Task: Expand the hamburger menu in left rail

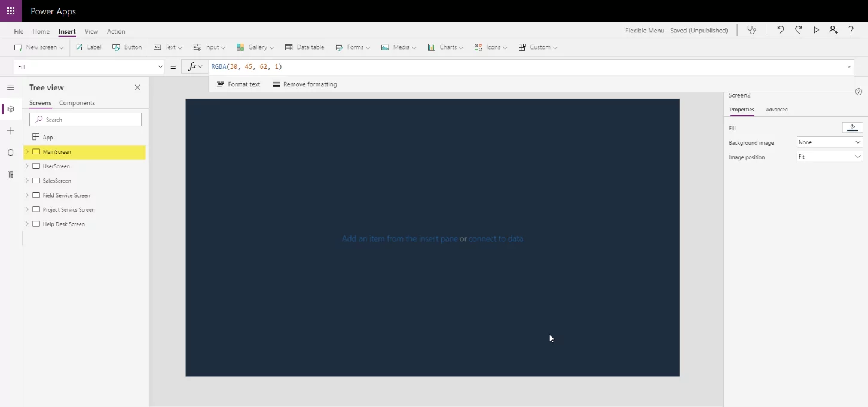Action: tap(11, 87)
